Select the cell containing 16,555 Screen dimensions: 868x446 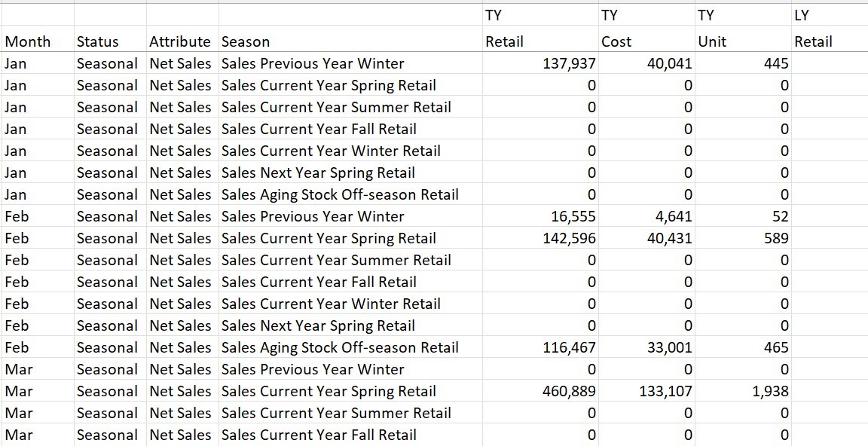point(540,216)
